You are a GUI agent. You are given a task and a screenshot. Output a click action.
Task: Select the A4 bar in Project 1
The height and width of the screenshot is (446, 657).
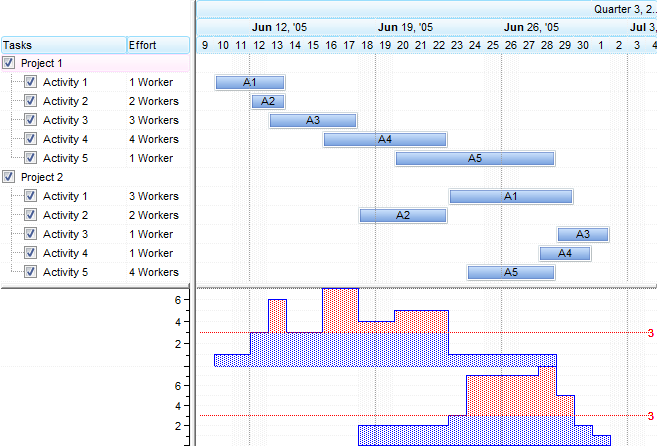384,139
